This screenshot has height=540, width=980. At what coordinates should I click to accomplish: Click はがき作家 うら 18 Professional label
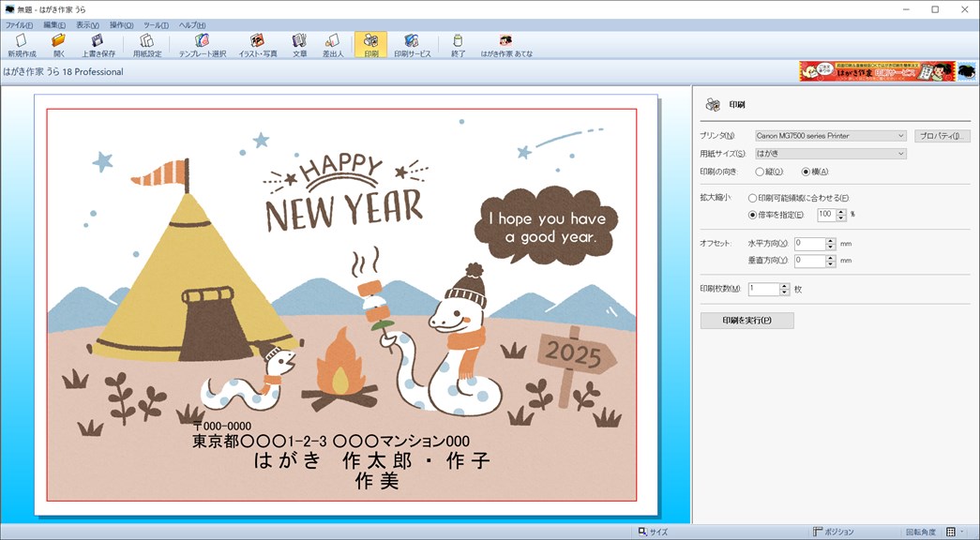[63, 72]
